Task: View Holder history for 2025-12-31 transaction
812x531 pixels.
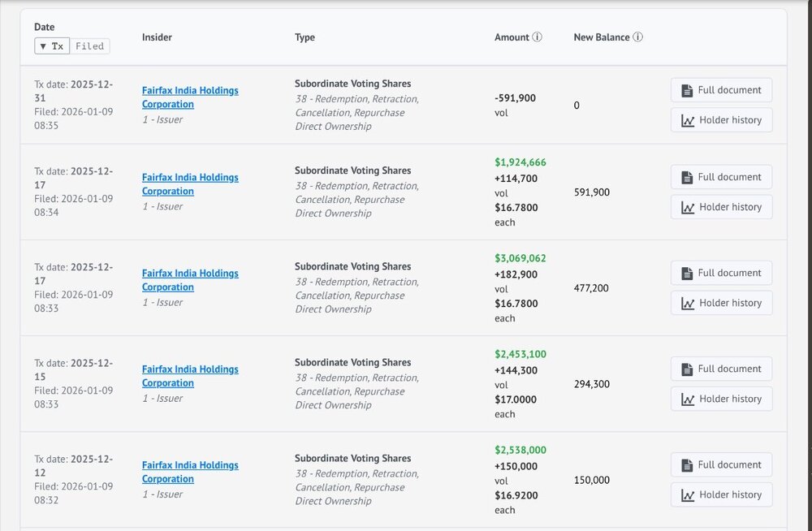Action: [x=721, y=120]
